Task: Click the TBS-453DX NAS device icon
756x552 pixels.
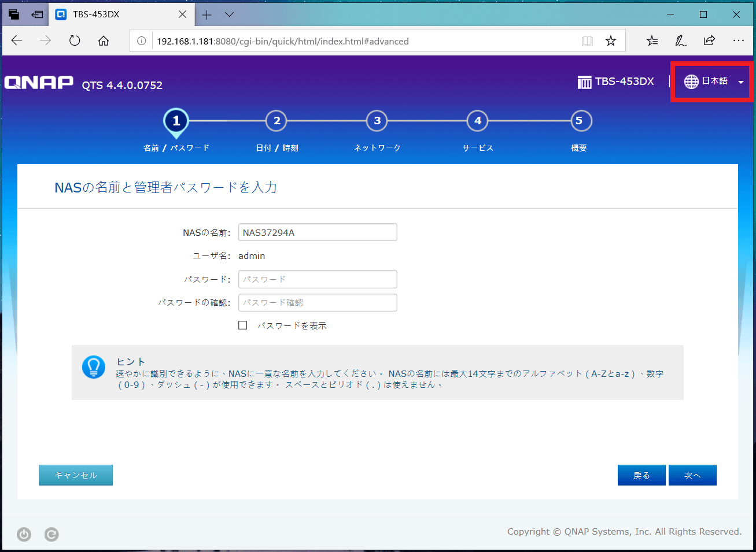Action: [x=584, y=82]
